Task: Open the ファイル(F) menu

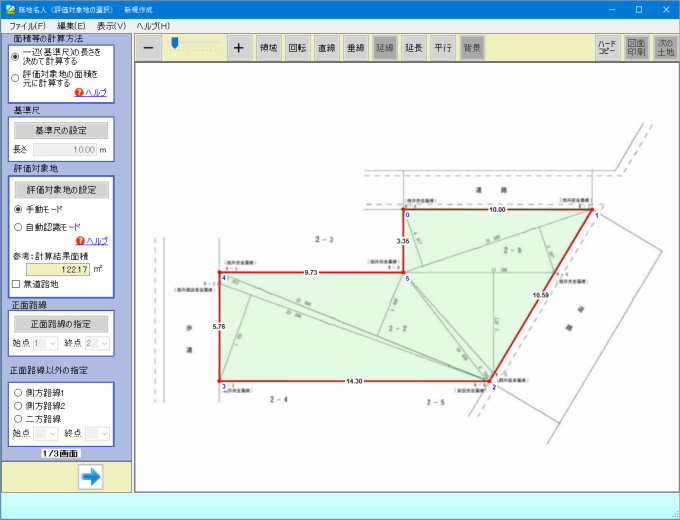Action: coord(27,25)
